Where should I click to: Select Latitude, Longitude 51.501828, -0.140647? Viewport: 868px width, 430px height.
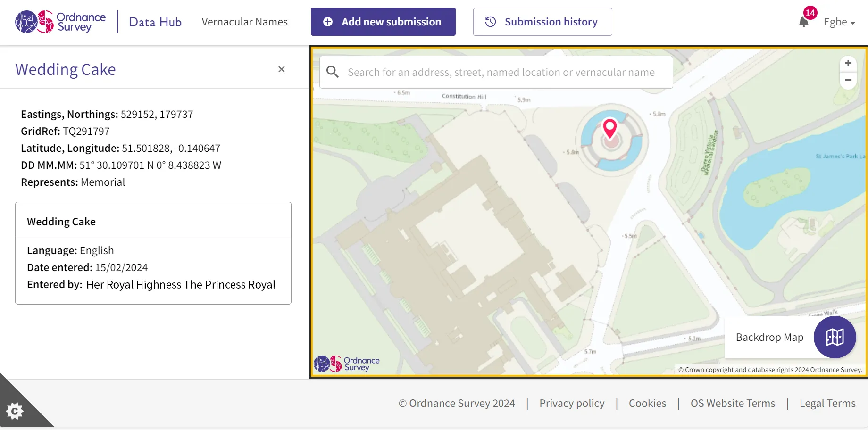[x=120, y=148]
